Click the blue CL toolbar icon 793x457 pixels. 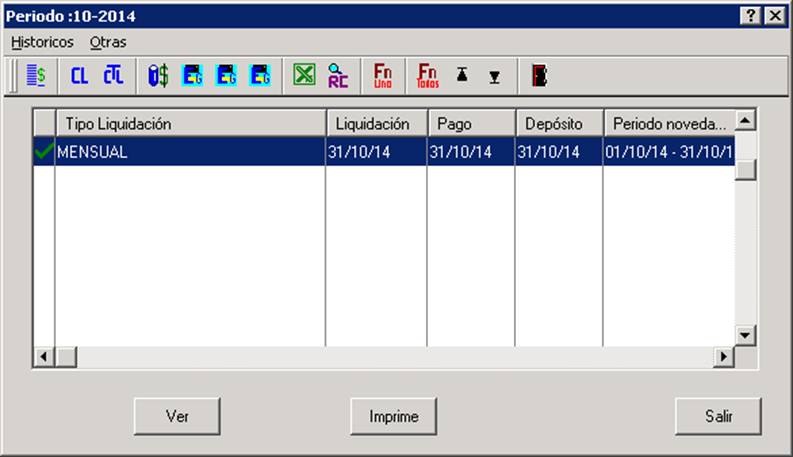click(x=79, y=76)
